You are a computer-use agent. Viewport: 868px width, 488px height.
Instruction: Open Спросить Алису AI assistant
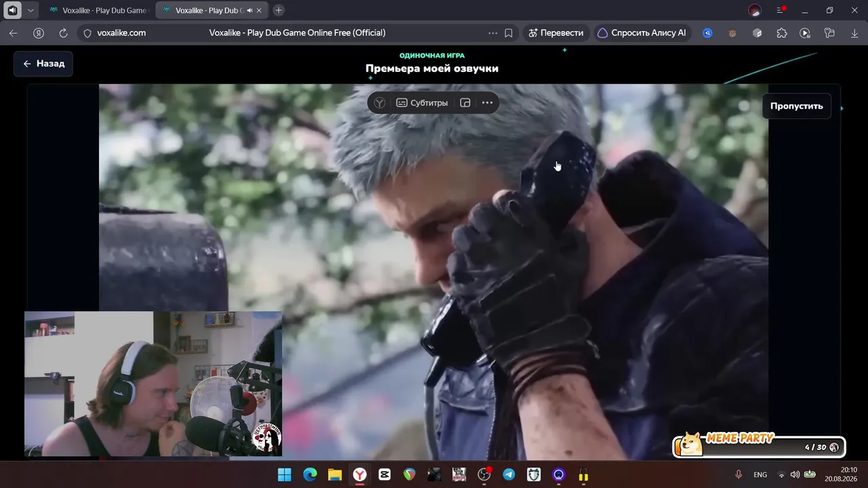642,33
